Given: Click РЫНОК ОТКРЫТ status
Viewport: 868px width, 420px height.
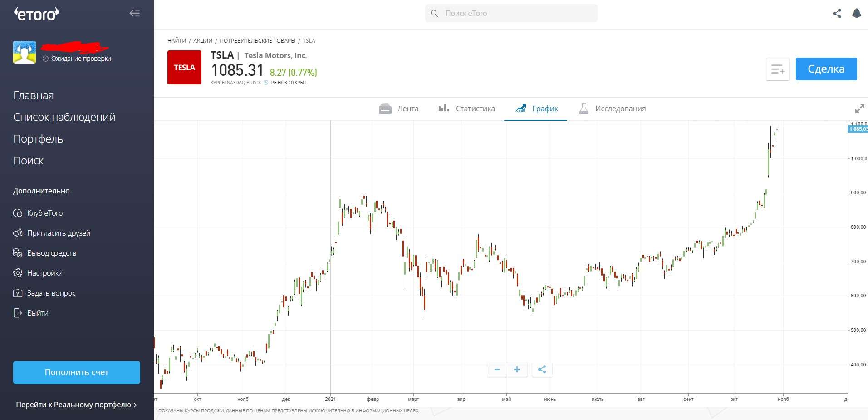Looking at the screenshot, I should tap(289, 83).
